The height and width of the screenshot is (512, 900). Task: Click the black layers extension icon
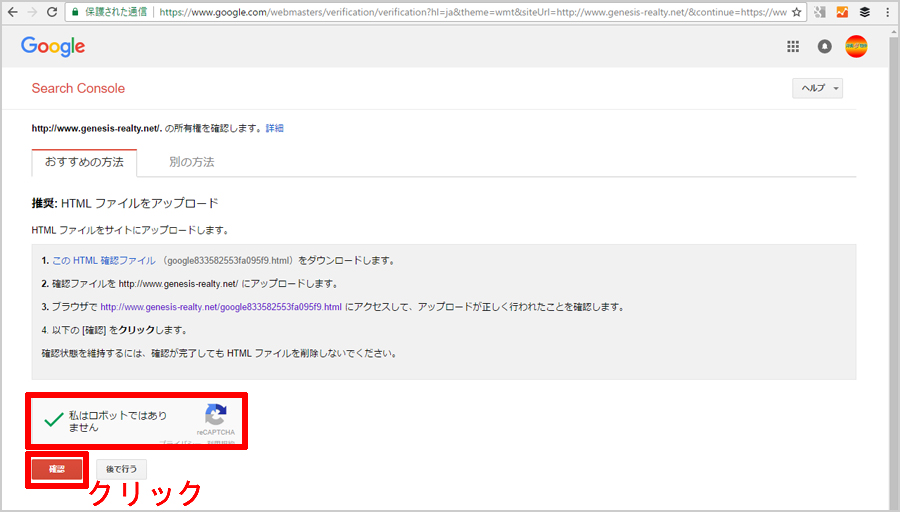click(864, 13)
